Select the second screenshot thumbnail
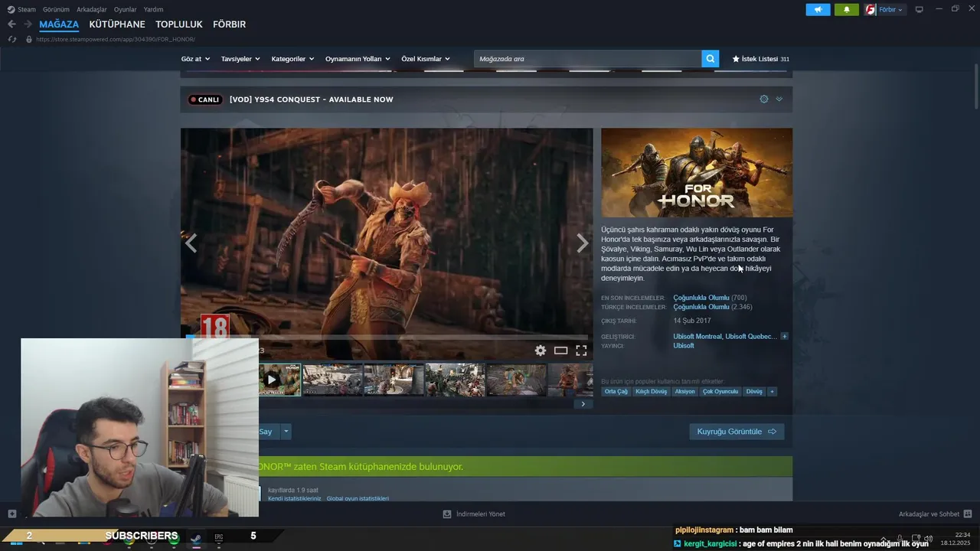 coord(394,380)
